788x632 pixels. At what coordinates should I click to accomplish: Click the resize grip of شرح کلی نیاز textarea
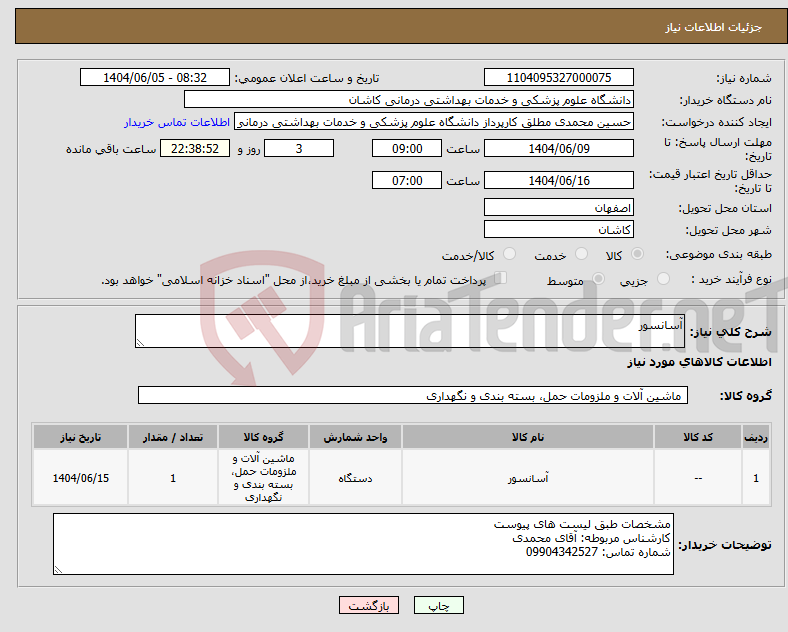140,343
